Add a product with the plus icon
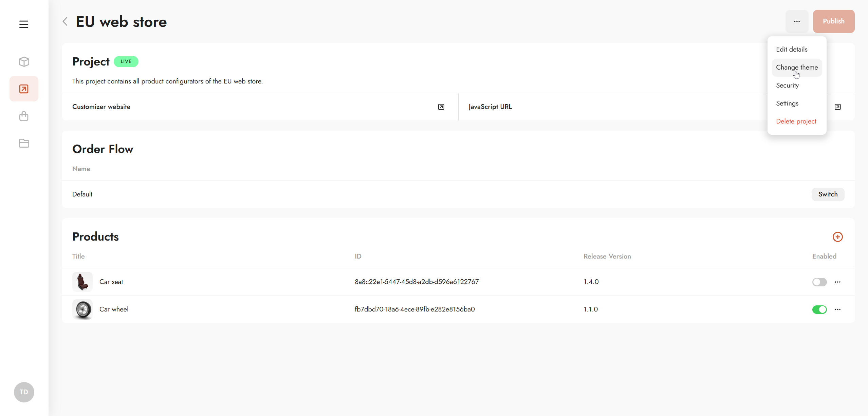 pos(837,237)
